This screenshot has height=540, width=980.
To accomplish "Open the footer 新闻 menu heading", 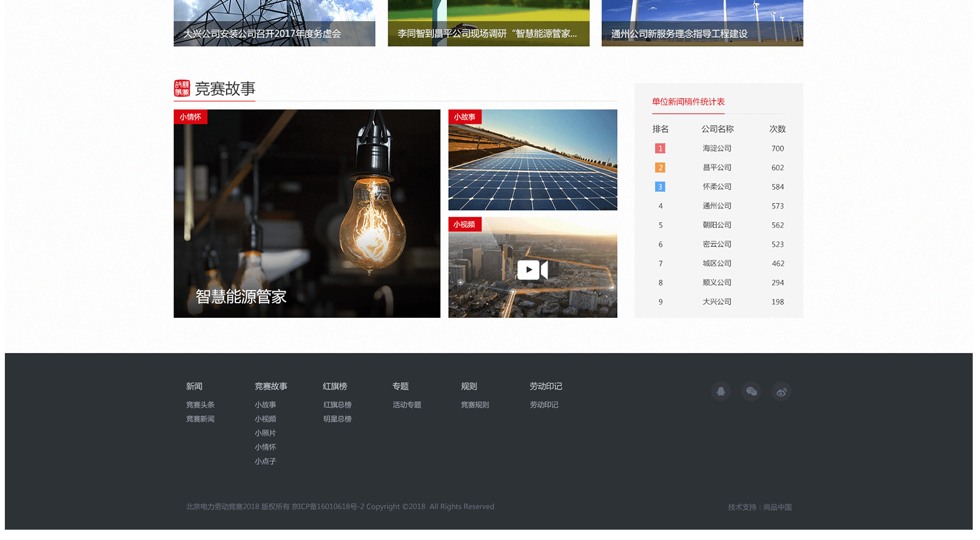I will click(x=194, y=386).
